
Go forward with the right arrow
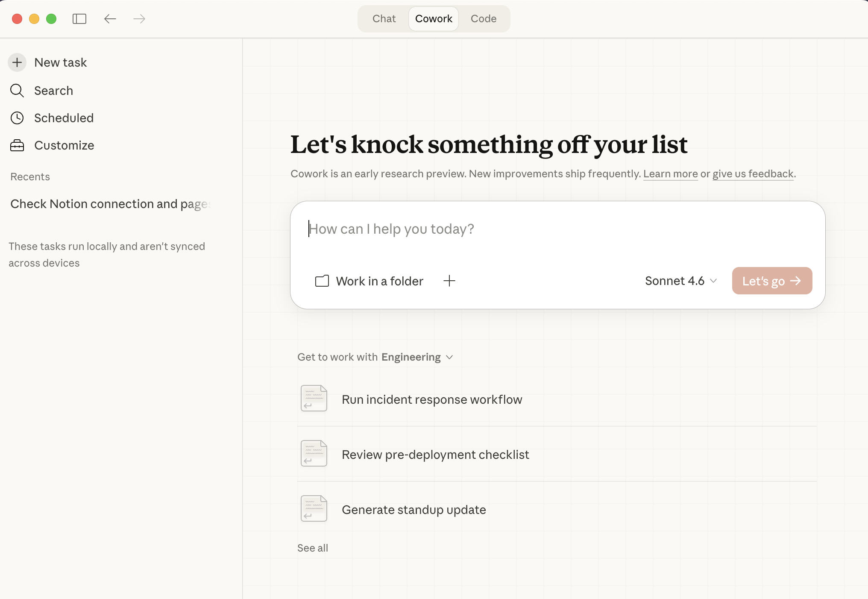[139, 19]
